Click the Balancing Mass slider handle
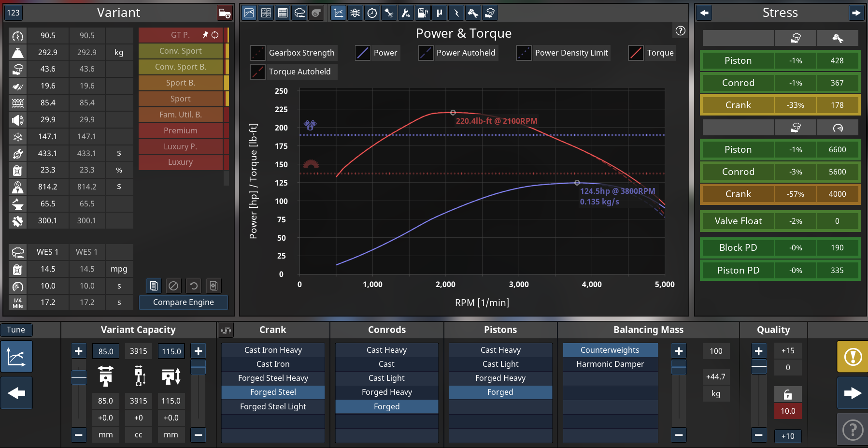 (x=679, y=367)
